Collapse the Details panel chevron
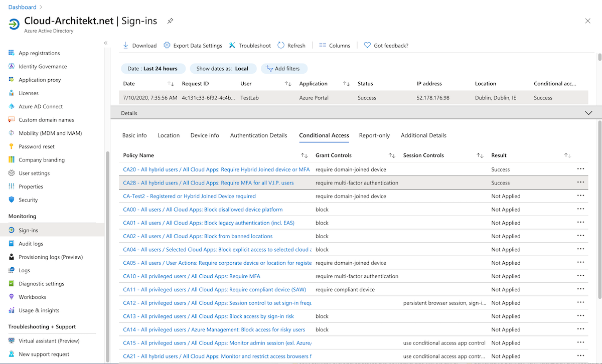 [x=589, y=113]
